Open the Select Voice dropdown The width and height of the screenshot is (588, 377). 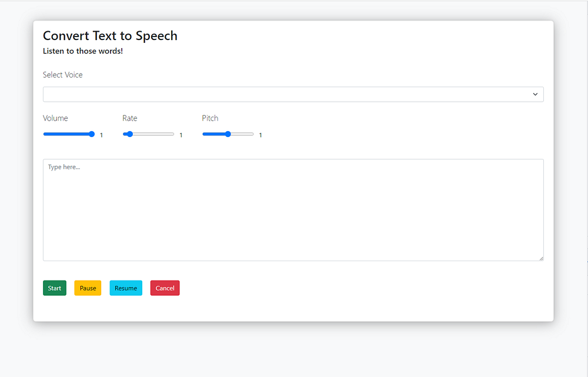[293, 94]
